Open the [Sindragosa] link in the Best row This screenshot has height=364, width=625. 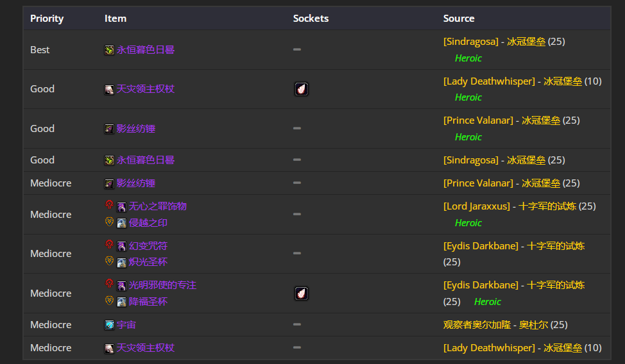pos(470,42)
